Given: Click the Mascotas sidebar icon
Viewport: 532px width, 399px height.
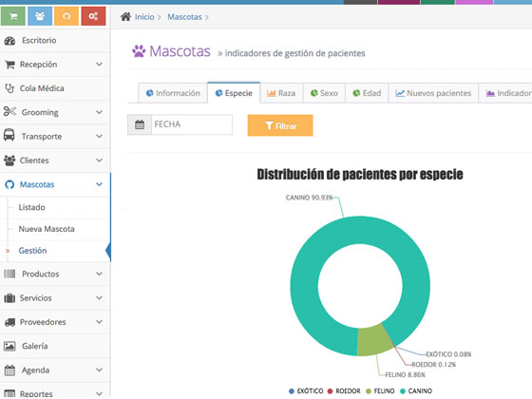Looking at the screenshot, I should (x=9, y=184).
